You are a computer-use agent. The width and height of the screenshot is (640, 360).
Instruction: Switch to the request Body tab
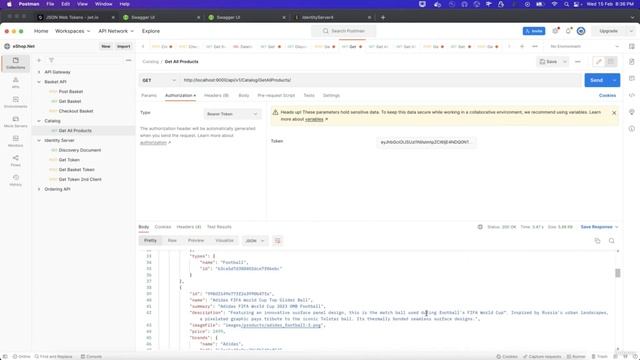pyautogui.click(x=244, y=96)
